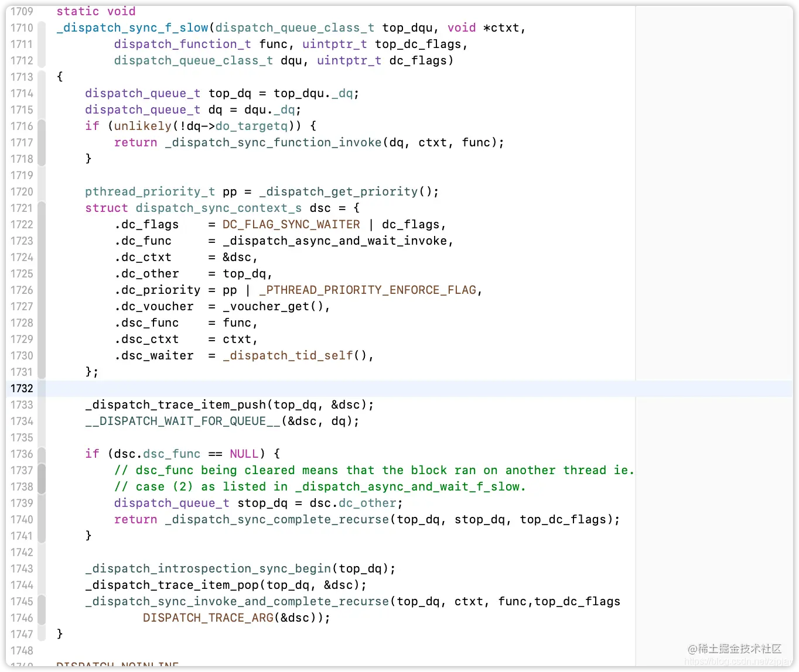Click .dc_other field name
The height and width of the screenshot is (672, 799).
click(146, 273)
